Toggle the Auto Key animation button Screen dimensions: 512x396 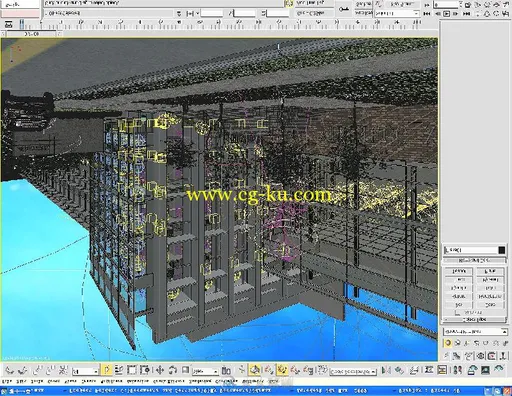point(363,13)
